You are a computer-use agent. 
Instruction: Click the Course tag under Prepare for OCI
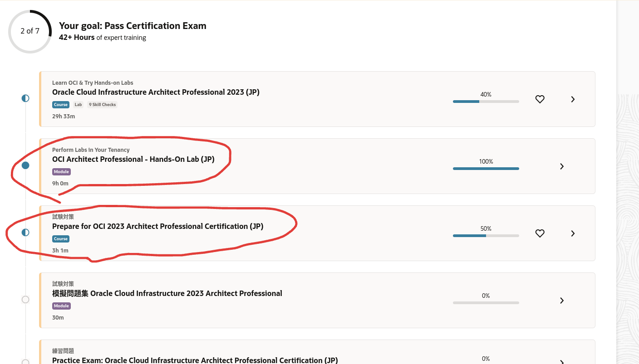point(61,239)
